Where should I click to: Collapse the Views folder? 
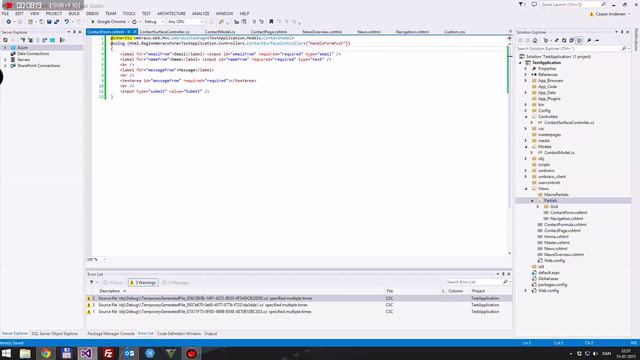click(526, 189)
